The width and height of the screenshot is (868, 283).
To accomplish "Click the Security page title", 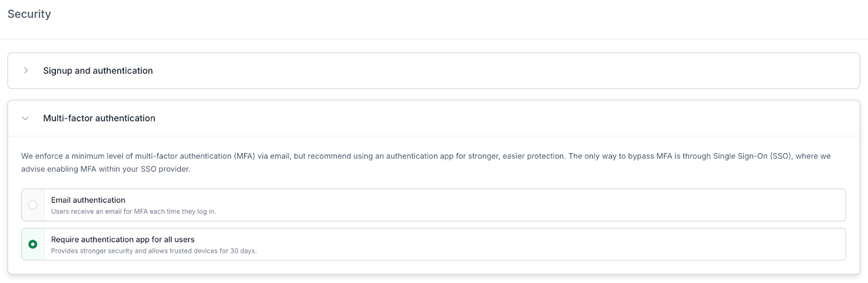I will click(x=29, y=14).
